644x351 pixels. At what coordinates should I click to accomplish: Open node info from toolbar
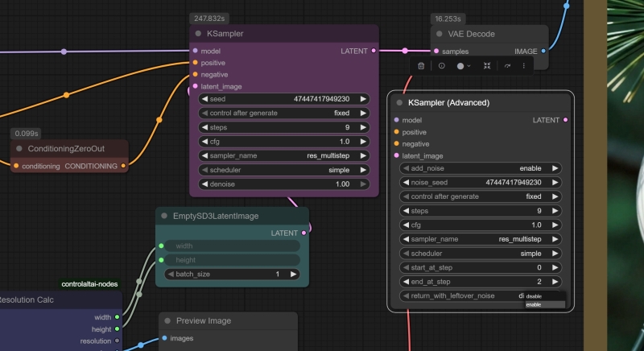click(x=442, y=66)
